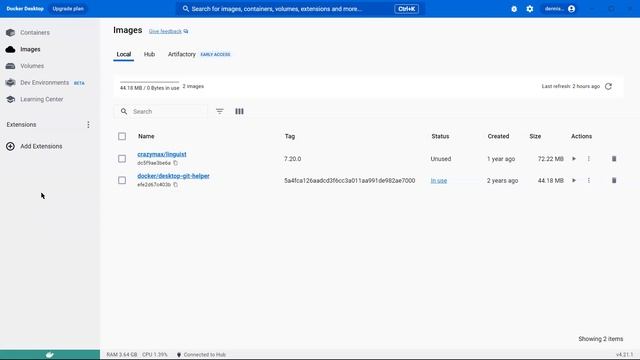Switch to the Local tab
This screenshot has width=640, height=360.
point(124,54)
